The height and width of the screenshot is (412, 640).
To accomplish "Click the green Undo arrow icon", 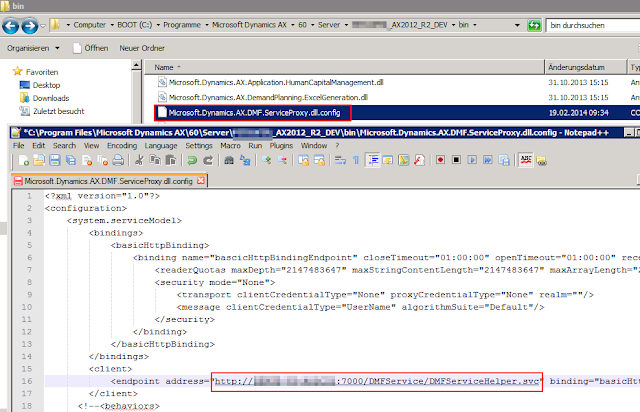I will [x=192, y=160].
